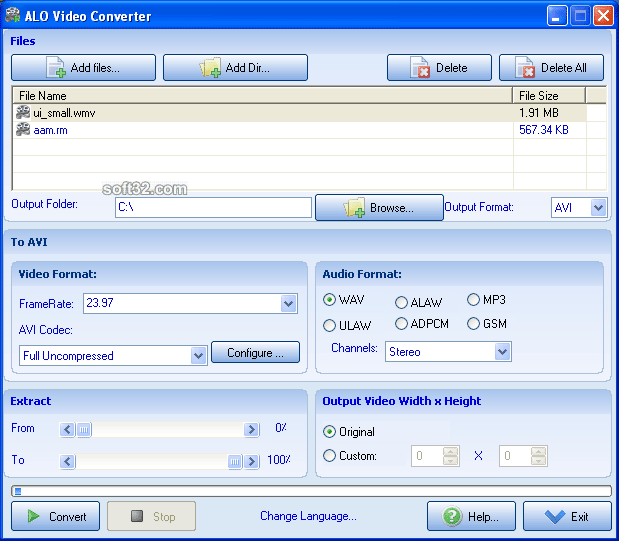
Task: Delete the selected file with Delete button
Action: (x=439, y=68)
